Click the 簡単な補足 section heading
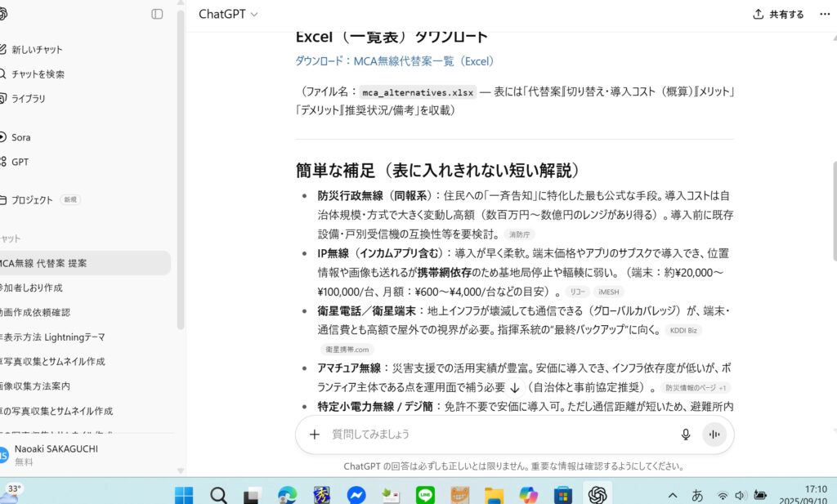Image resolution: width=837 pixels, height=504 pixels. [438, 171]
